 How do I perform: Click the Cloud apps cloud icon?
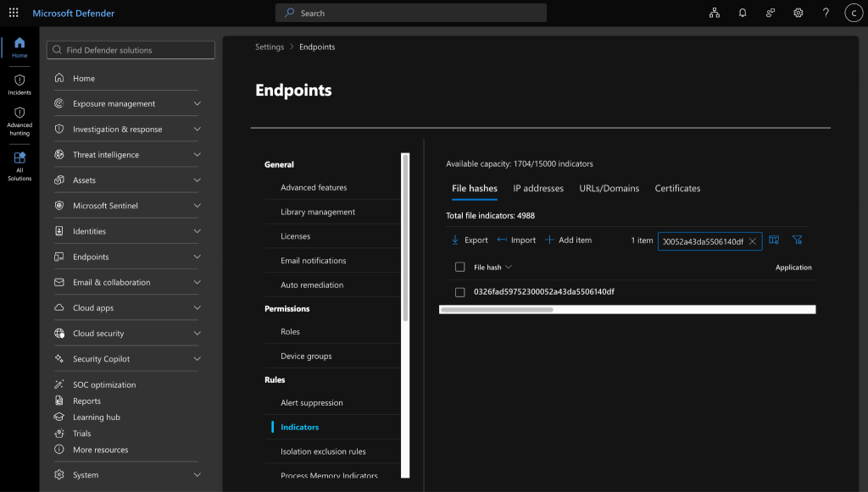[x=59, y=307]
